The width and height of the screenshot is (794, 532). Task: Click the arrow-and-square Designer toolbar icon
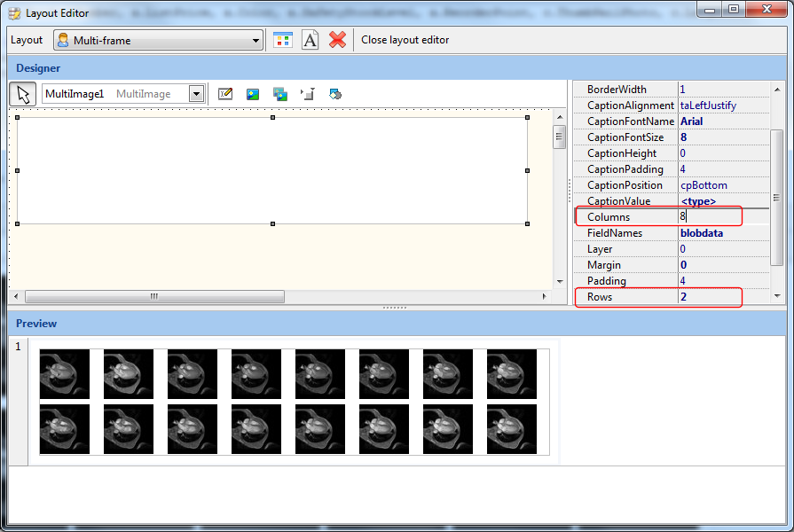click(x=308, y=94)
